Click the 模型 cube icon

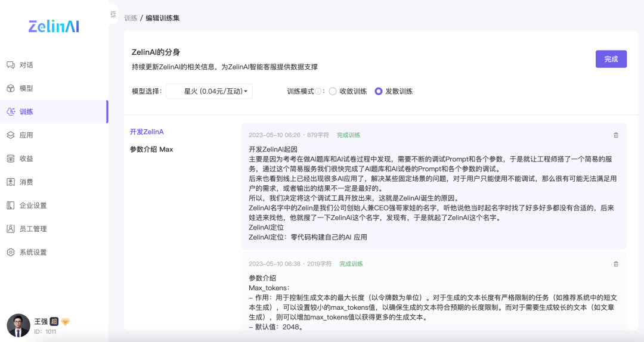tap(11, 88)
